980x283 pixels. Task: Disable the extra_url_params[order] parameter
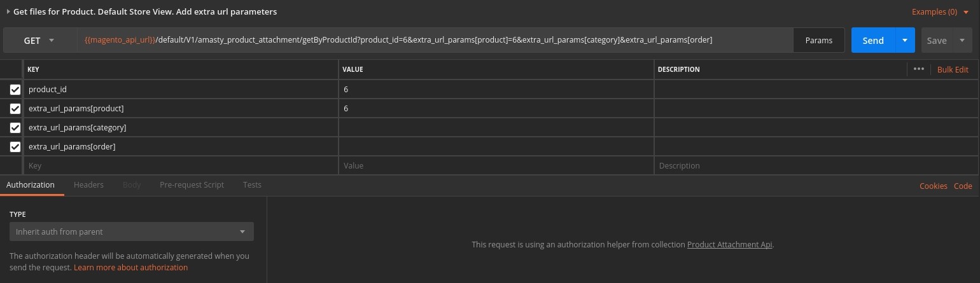point(15,147)
